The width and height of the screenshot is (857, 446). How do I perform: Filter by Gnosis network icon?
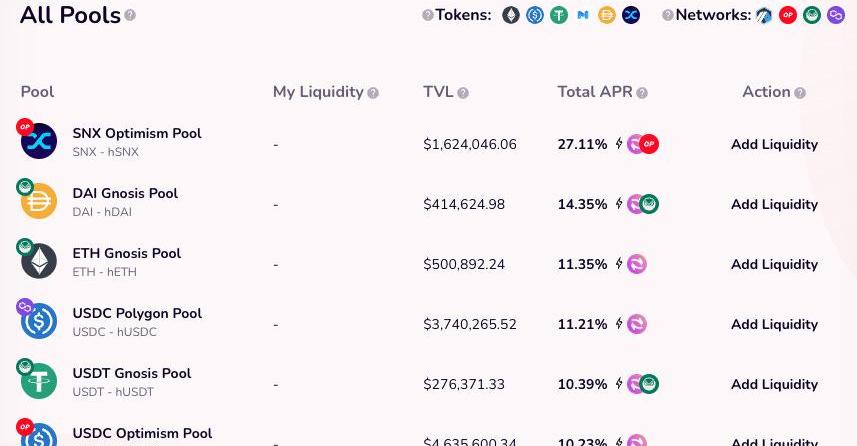point(812,16)
